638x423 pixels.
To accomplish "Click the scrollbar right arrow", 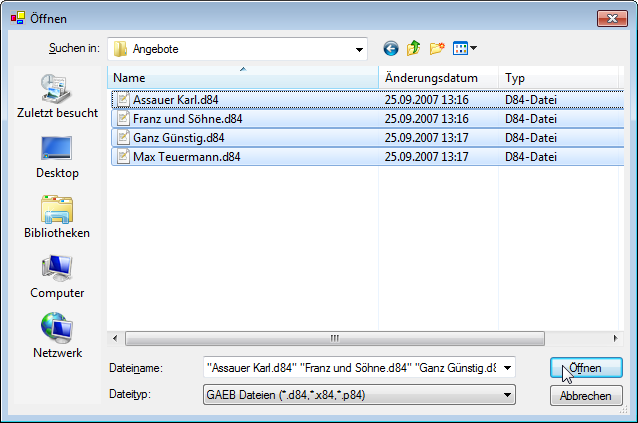I will pyautogui.click(x=615, y=338).
